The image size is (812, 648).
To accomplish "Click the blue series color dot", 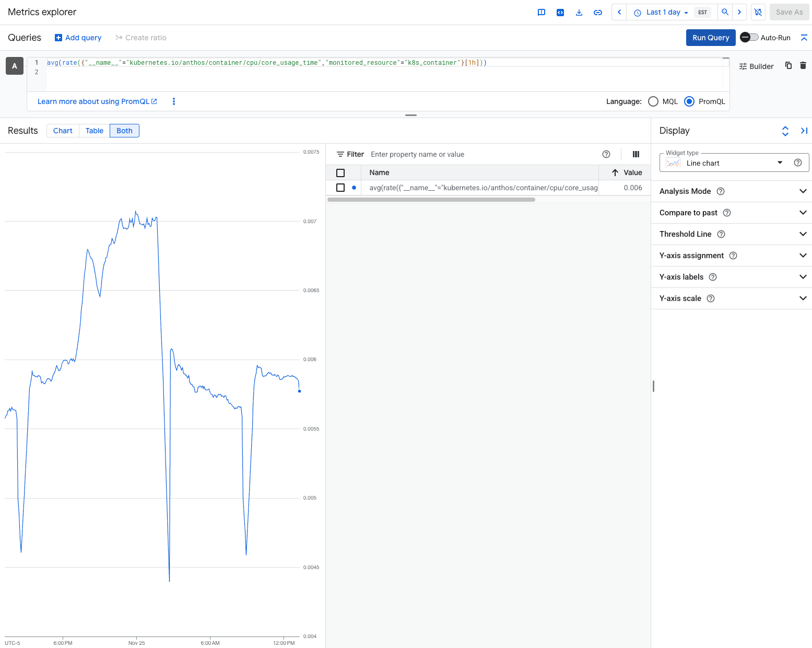I will [x=355, y=188].
